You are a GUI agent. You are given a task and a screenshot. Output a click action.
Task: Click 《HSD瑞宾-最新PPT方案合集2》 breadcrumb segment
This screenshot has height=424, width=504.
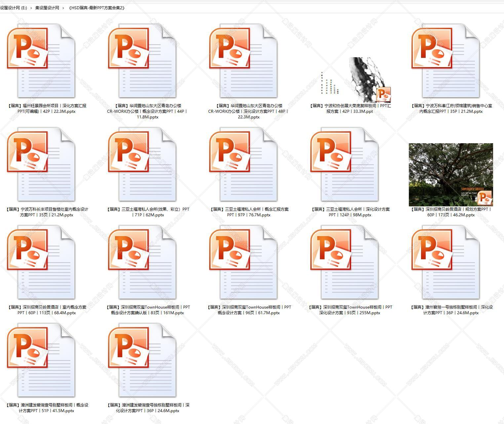tap(97, 8)
